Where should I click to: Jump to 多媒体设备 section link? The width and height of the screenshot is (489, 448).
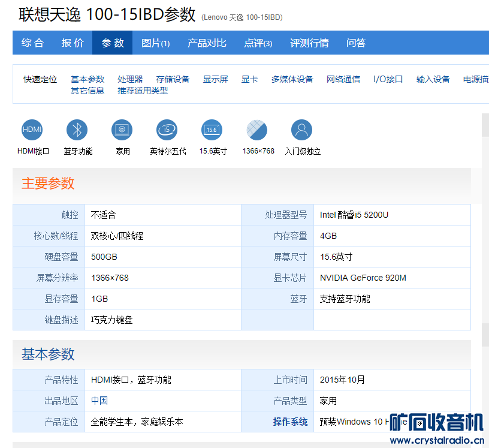292,79
